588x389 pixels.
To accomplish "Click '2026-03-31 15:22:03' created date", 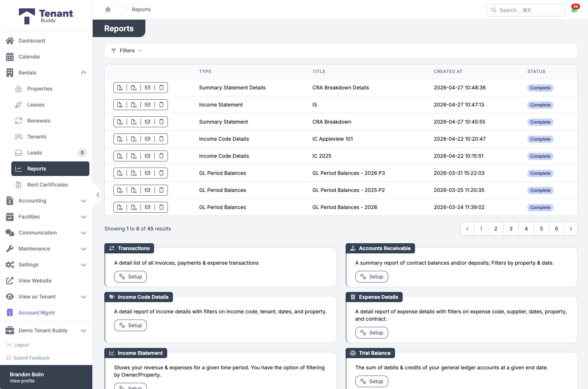I will (459, 173).
